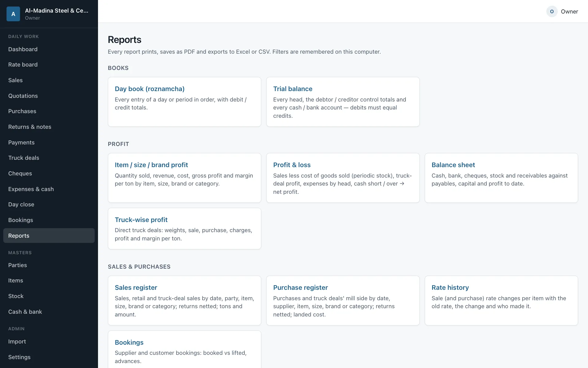This screenshot has width=588, height=368.
Task: Click the Al-Madina Steel company avatar icon
Action: click(13, 14)
